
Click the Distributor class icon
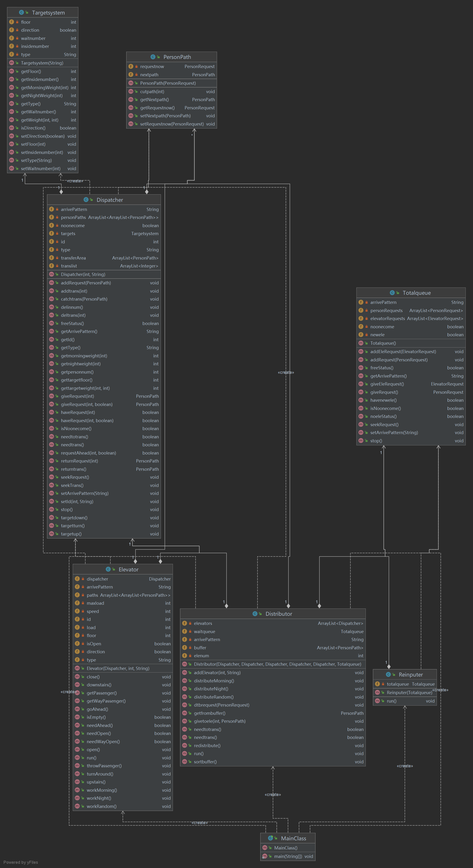tap(255, 614)
